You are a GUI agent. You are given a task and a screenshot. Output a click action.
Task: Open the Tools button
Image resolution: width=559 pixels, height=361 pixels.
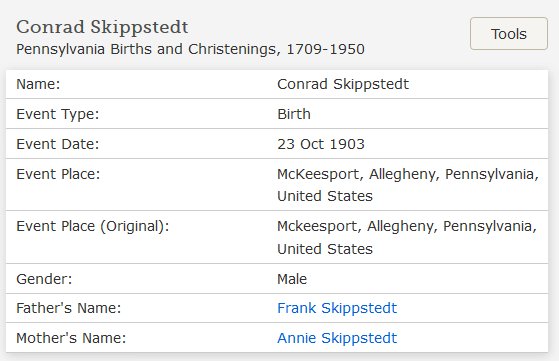click(x=509, y=33)
